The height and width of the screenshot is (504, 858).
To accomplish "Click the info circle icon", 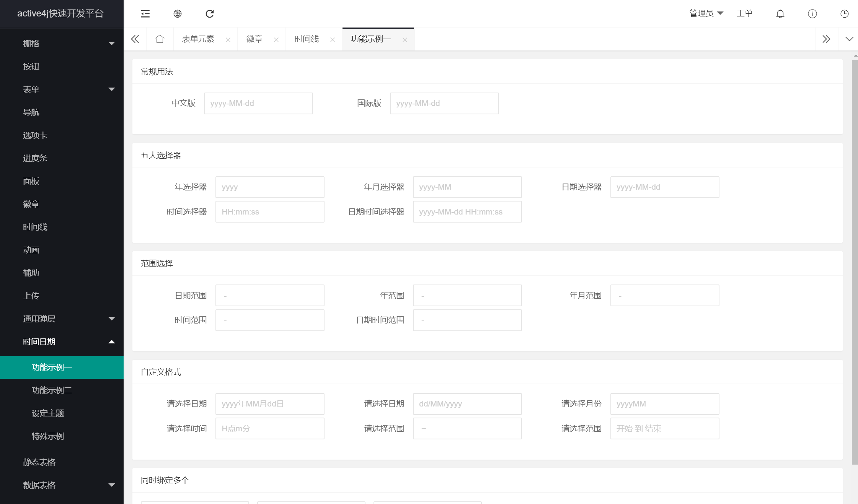I will click(x=812, y=14).
